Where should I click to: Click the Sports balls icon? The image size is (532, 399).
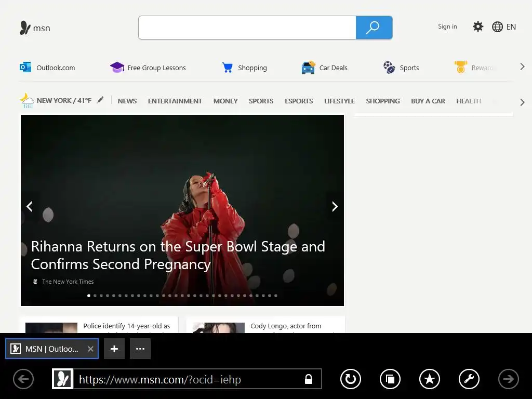click(x=389, y=67)
